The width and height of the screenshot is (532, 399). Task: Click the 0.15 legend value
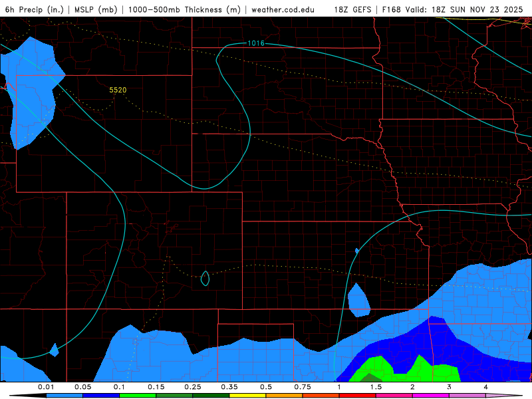pos(156,387)
